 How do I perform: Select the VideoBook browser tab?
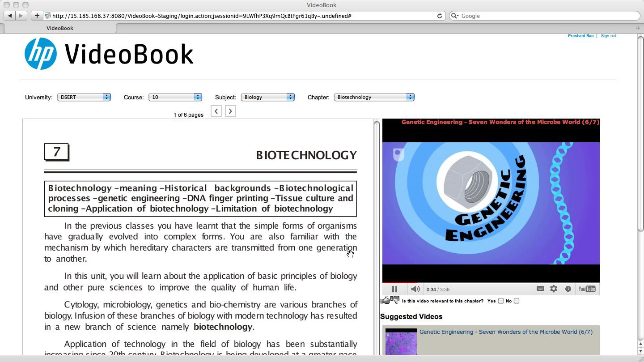(60, 28)
